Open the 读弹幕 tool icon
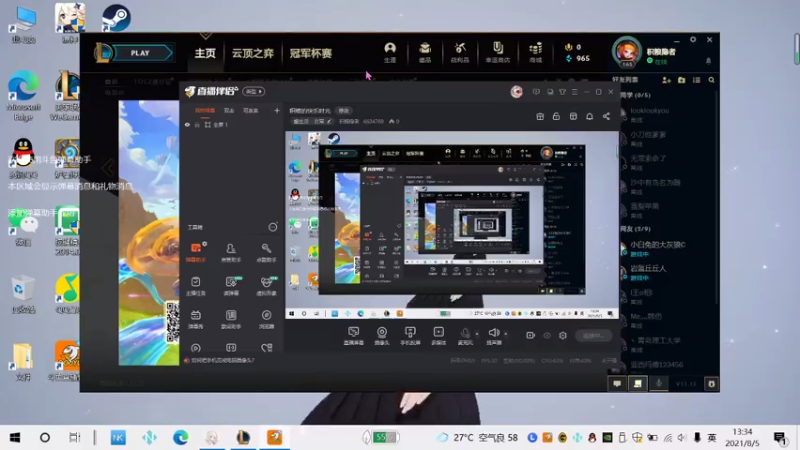Image resolution: width=800 pixels, height=450 pixels. 231,286
